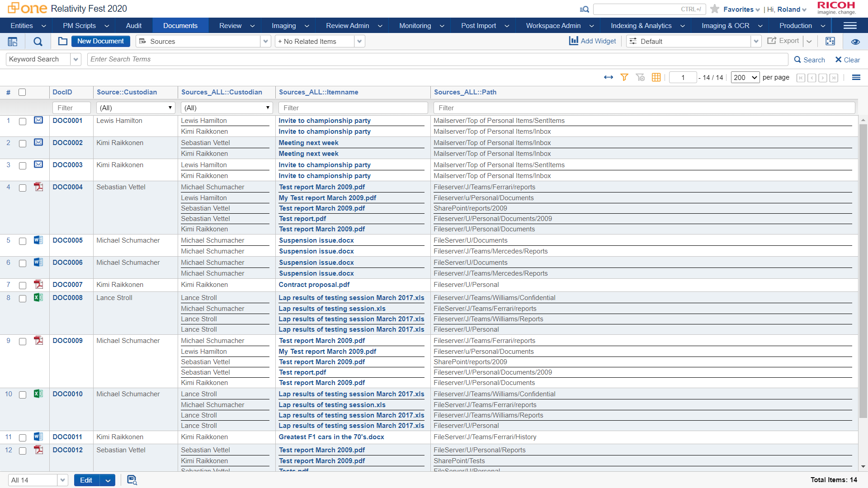Screen dimensions: 868x488
Task: Toggle the eye preview icon
Action: pos(855,42)
